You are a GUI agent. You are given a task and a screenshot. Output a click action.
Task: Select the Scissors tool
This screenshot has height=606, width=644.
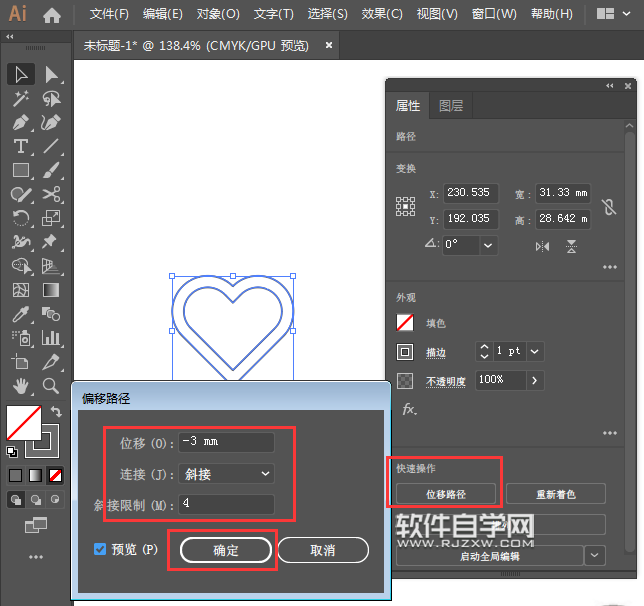(51, 194)
